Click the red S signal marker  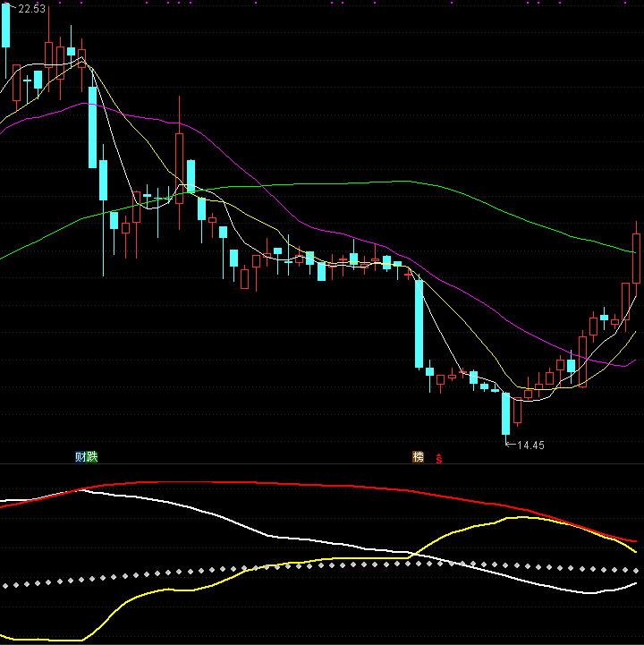click(439, 459)
